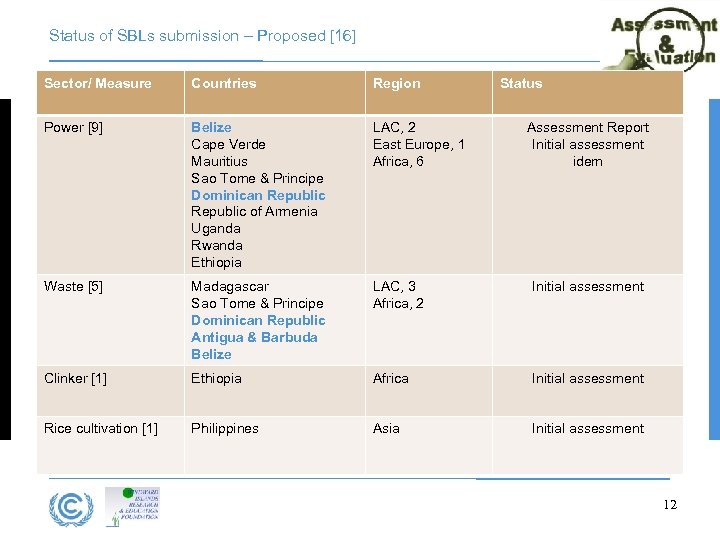Viewport: 720px width, 540px height.
Task: Click 'Sao Tome & Principe' in Power row
Action: [257, 178]
